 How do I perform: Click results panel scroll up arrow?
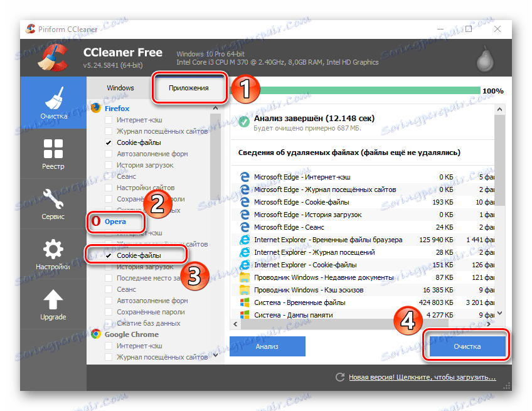499,109
